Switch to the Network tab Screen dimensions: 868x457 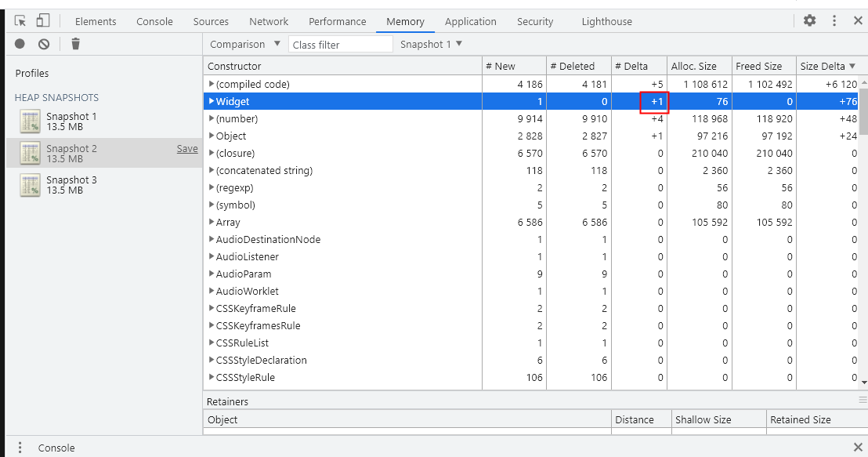(269, 22)
